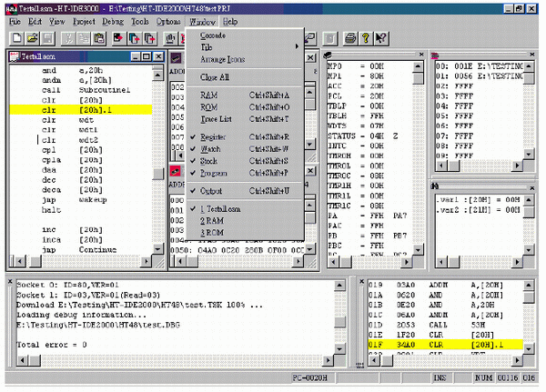Image resolution: width=546 pixels, height=392 pixels.
Task: Click the greyed-out icon left of Print
Action: pos(330,38)
